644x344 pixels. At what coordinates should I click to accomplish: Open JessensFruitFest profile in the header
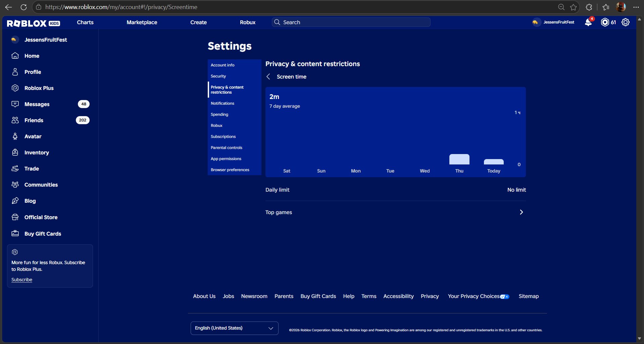click(553, 22)
